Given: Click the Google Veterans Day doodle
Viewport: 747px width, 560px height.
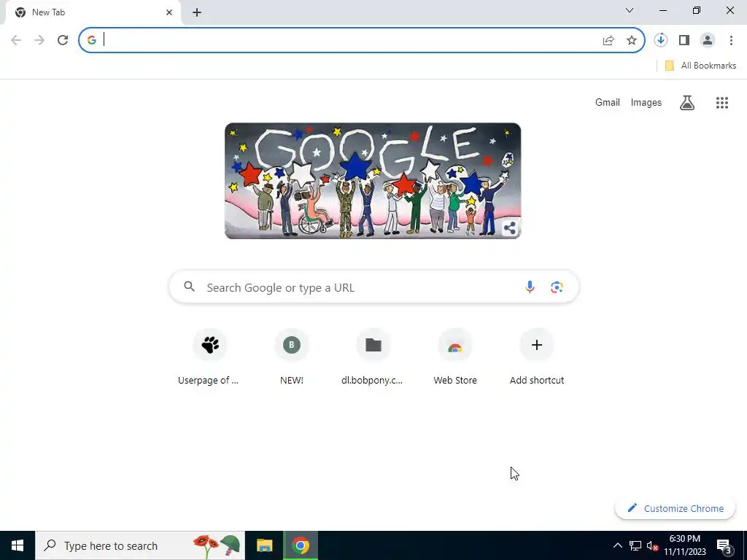Looking at the screenshot, I should tap(373, 181).
